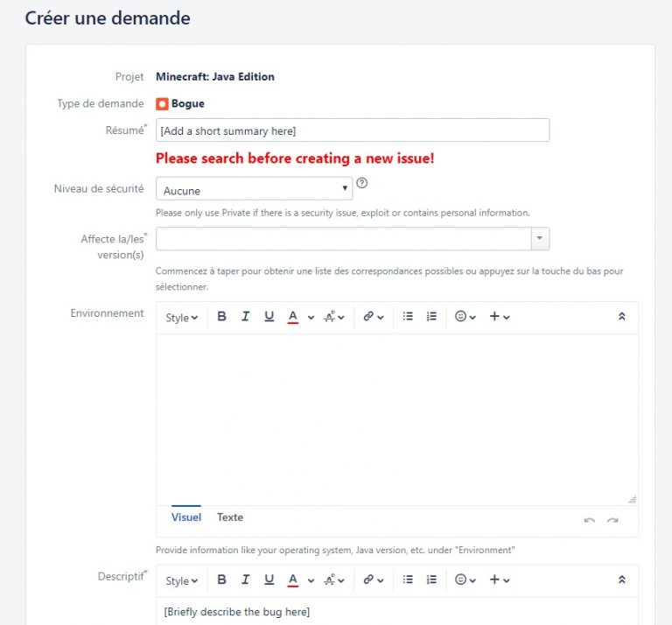672x625 pixels.
Task: Open the Niveau de sécurité dropdown
Action: pos(254,190)
